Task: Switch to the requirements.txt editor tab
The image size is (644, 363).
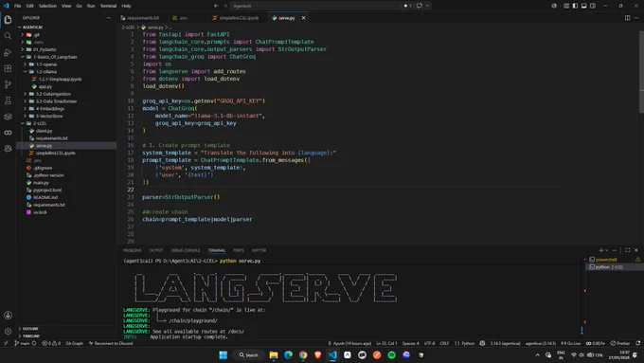Action: pyautogui.click(x=141, y=18)
